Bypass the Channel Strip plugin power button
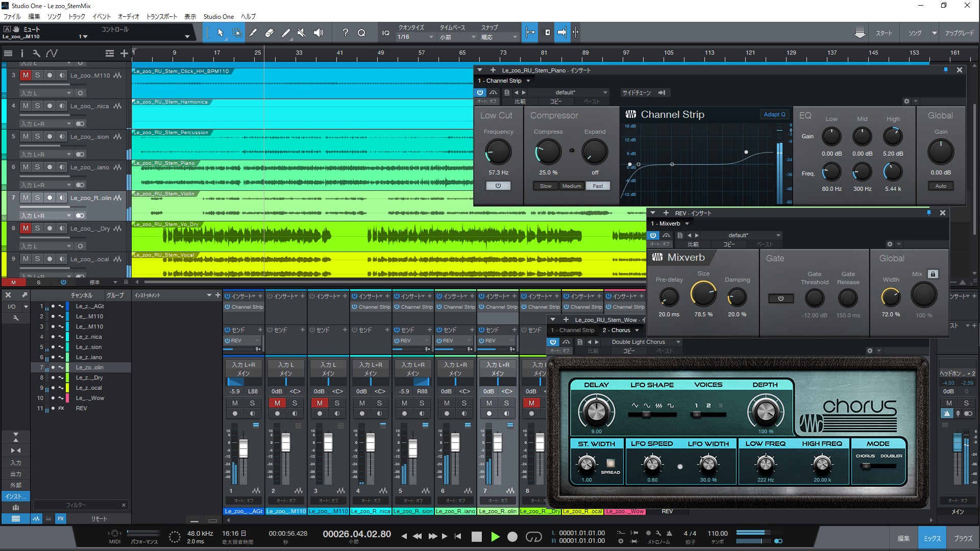This screenshot has height=551, width=980. pos(480,92)
